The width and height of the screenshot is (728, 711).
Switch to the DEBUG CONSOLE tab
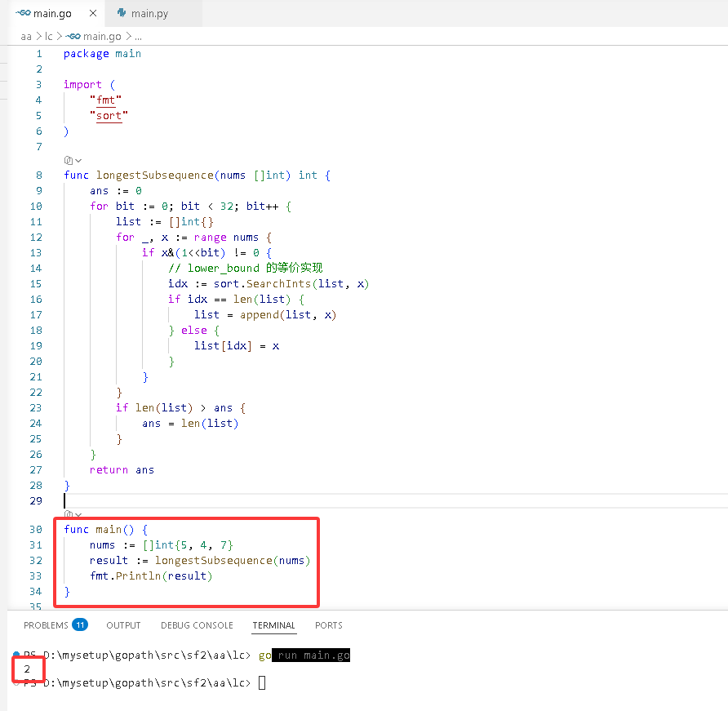pyautogui.click(x=197, y=625)
